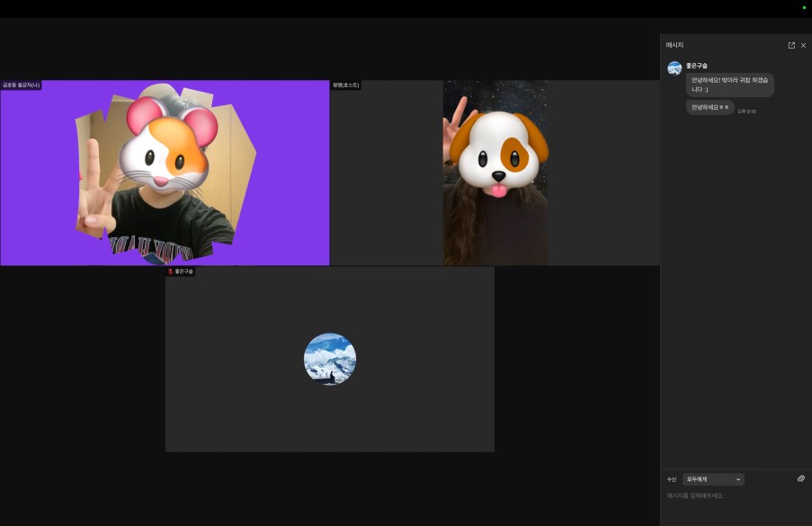Attach a file with the paperclip icon

800,479
